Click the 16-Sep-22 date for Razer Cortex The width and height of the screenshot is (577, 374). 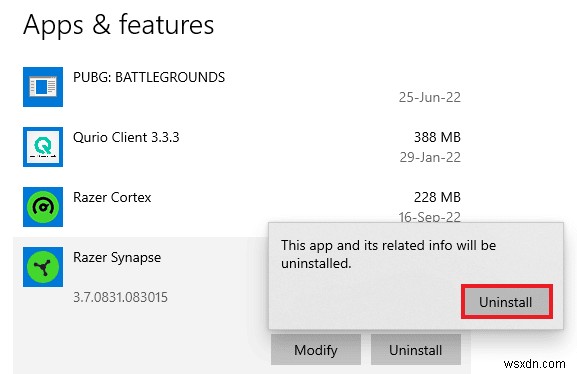tap(429, 217)
